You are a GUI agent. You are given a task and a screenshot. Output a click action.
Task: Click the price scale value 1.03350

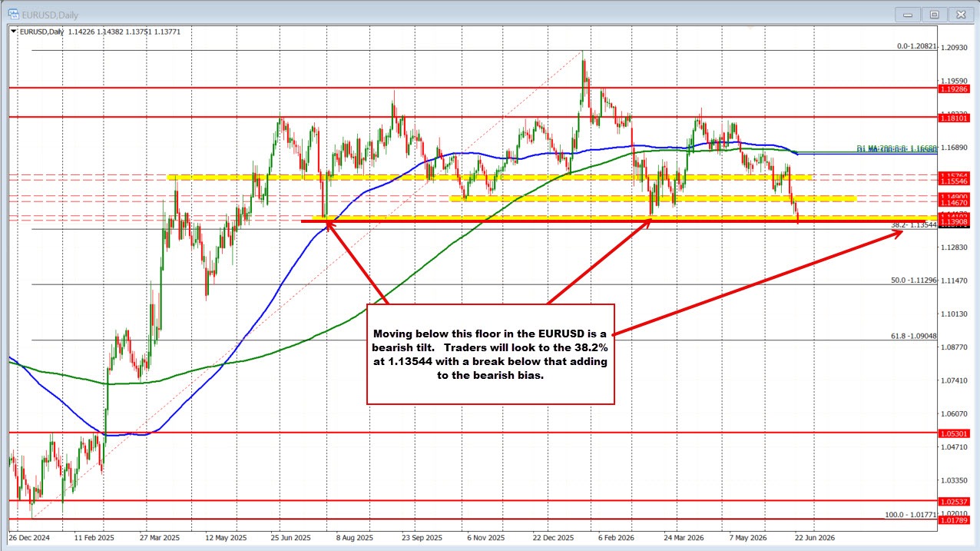point(956,480)
